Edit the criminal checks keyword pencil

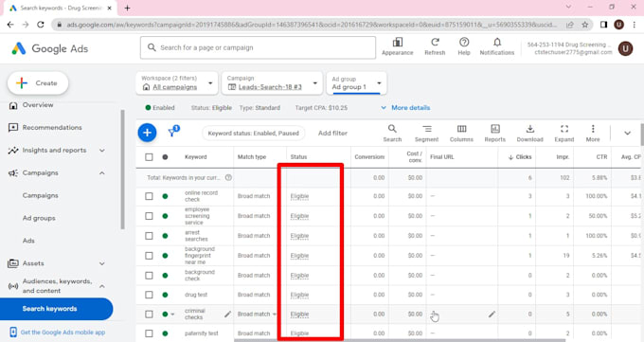227,314
